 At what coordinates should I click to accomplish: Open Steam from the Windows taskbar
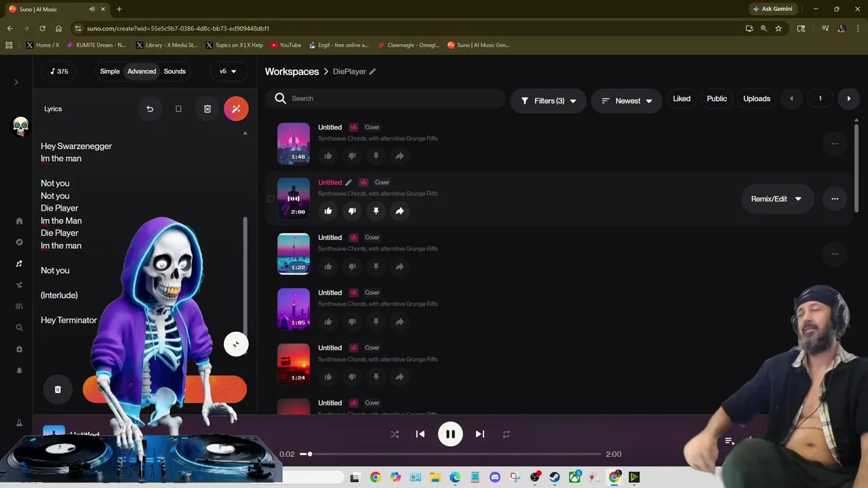pyautogui.click(x=555, y=477)
